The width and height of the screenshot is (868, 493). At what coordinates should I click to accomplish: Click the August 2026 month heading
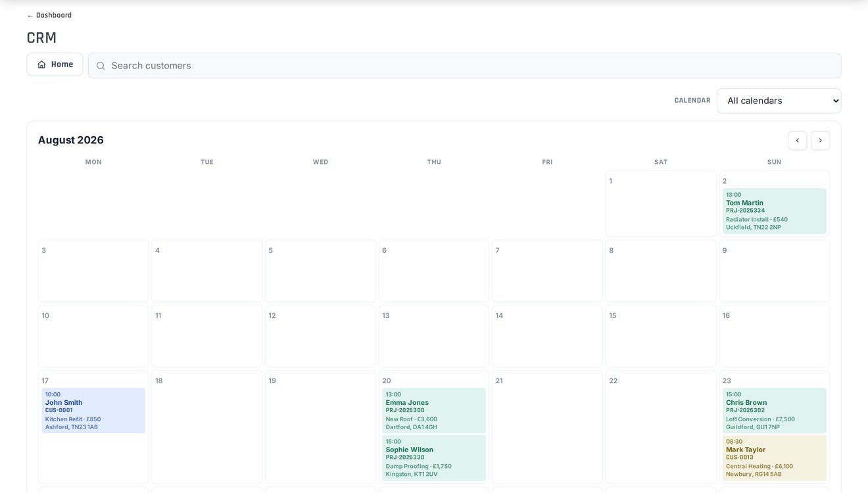tap(71, 140)
